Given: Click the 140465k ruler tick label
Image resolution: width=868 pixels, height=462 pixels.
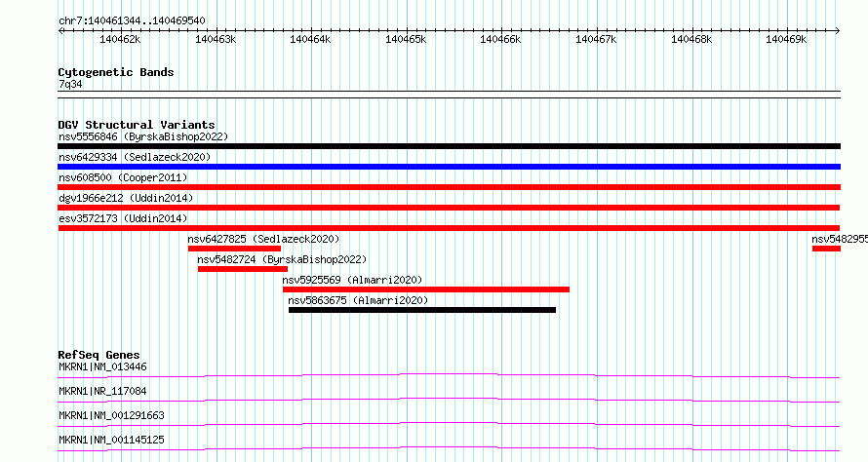Looking at the screenshot, I should tap(406, 39).
